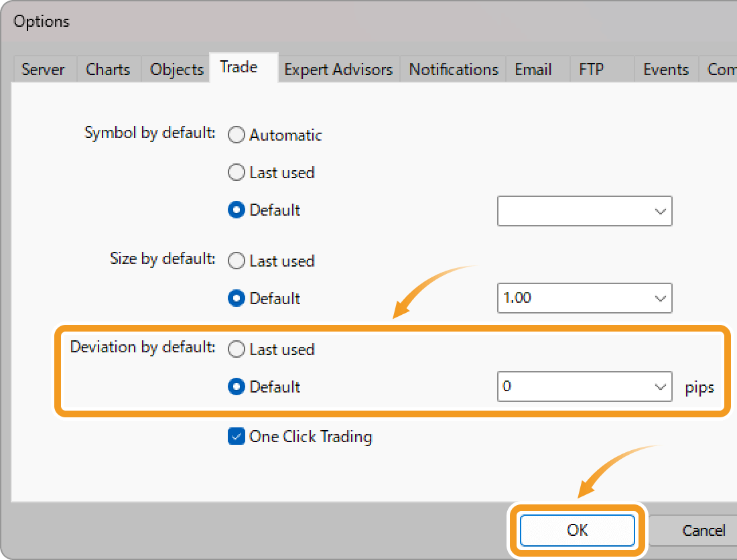
Task: Click the Deviation by default label
Action: pos(143,347)
